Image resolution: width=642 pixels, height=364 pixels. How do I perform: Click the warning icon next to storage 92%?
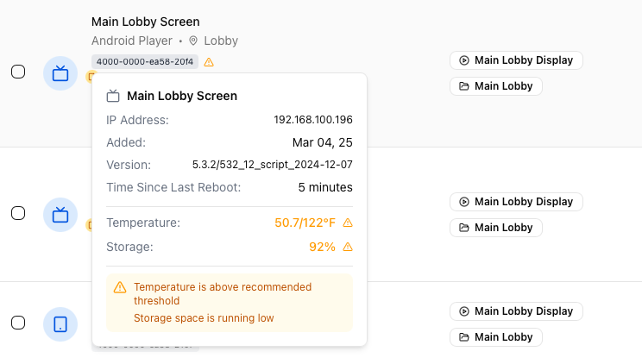[x=348, y=247]
